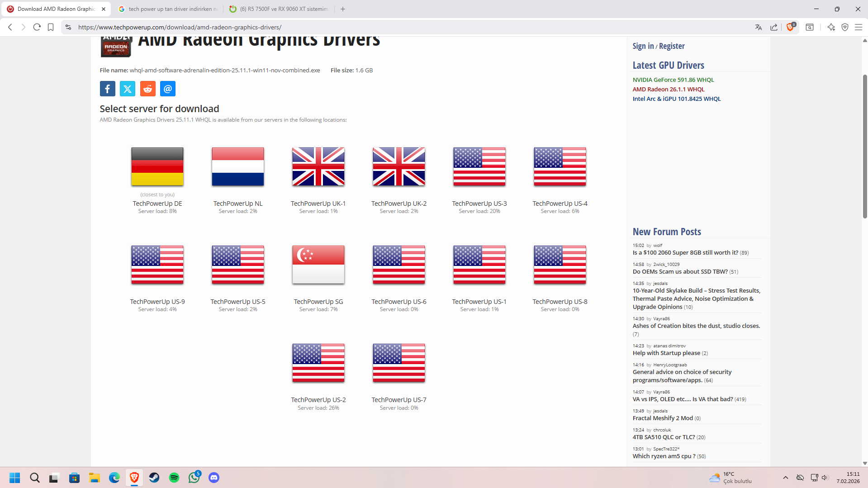Image resolution: width=868 pixels, height=488 pixels.
Task: Focus the address bar URL field
Action: tap(407, 27)
